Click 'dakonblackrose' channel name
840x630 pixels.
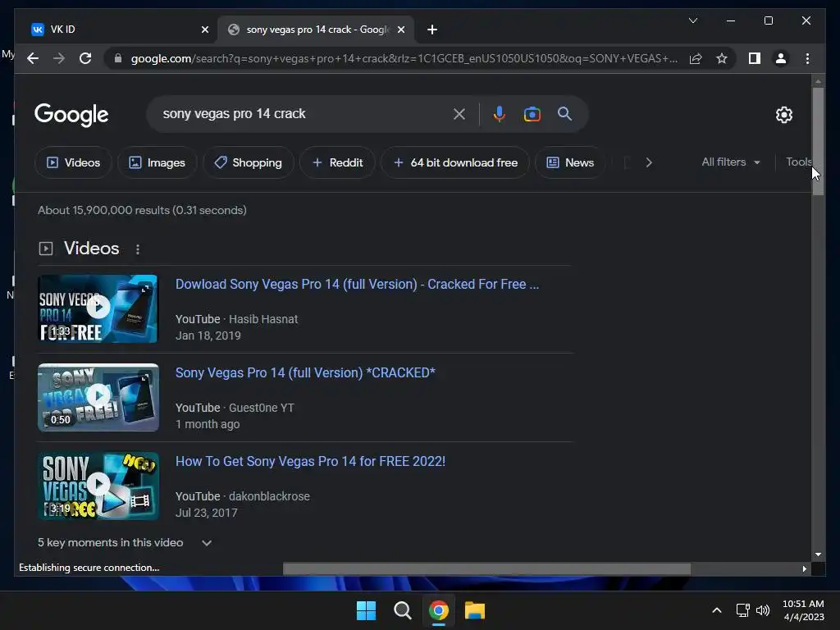(x=269, y=496)
